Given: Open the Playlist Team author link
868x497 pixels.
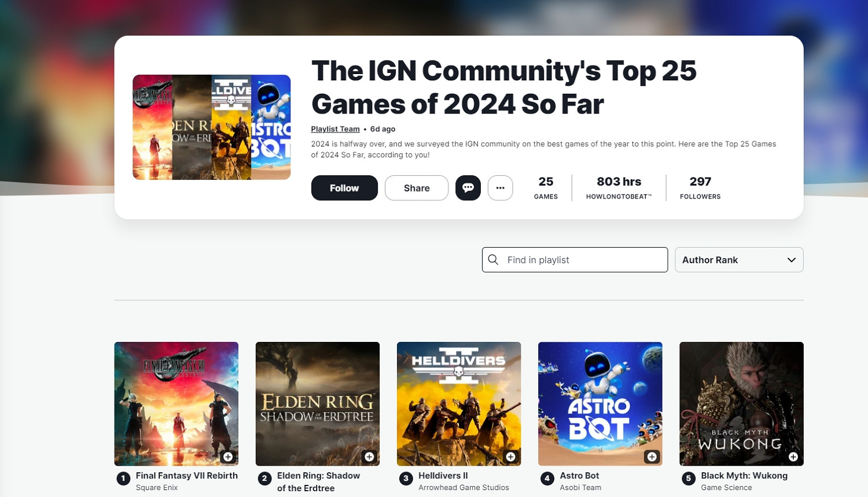Looking at the screenshot, I should click(x=335, y=129).
